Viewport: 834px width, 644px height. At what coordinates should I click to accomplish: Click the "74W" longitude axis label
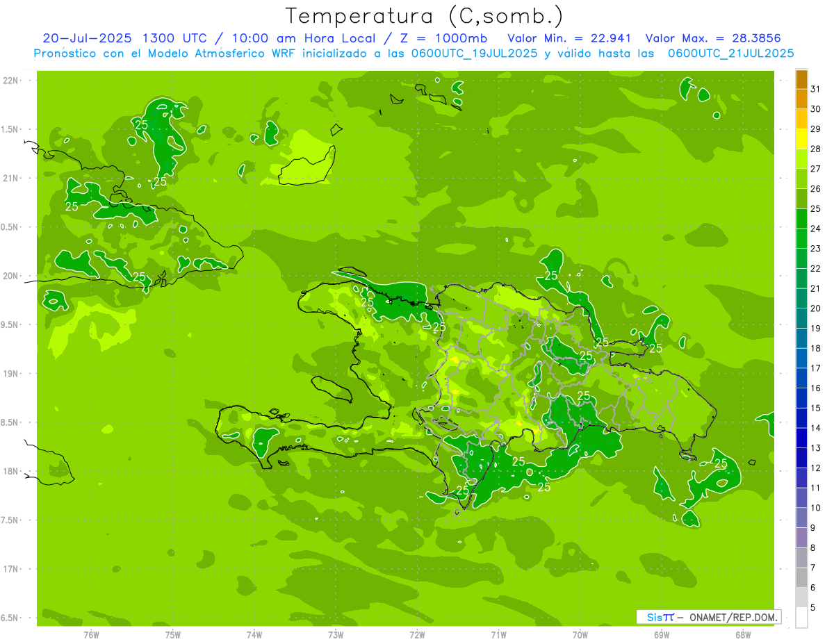click(x=254, y=635)
